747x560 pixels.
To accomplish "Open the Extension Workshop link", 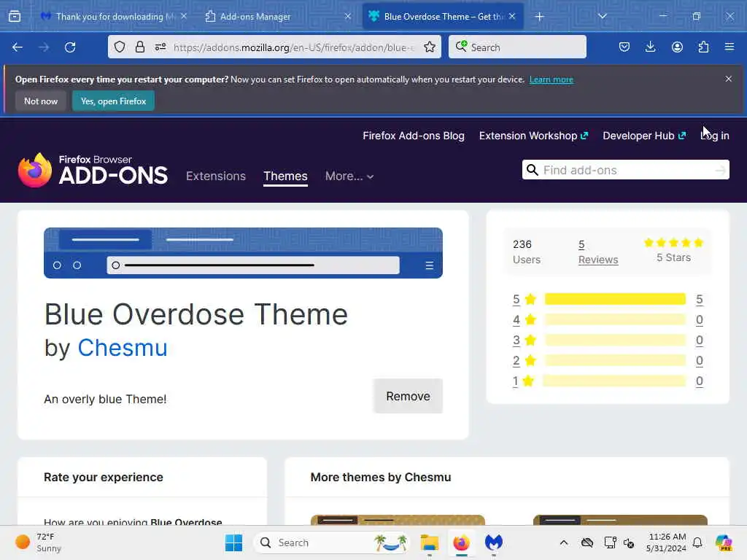I will (533, 136).
